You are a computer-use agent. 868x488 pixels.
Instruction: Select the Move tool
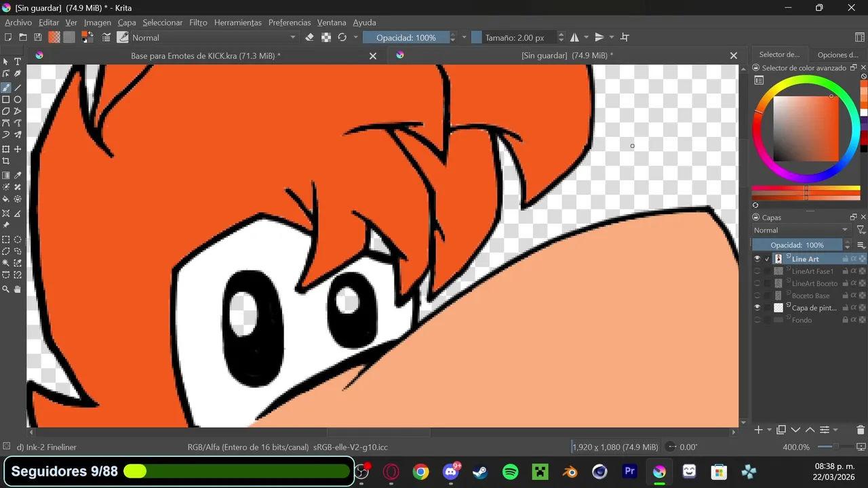pyautogui.click(x=18, y=149)
